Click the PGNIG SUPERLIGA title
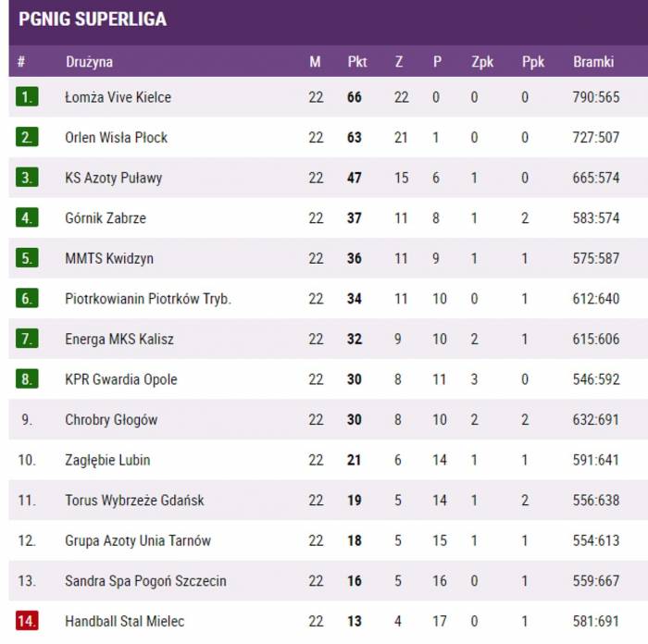The height and width of the screenshot is (644, 648). [x=93, y=19]
